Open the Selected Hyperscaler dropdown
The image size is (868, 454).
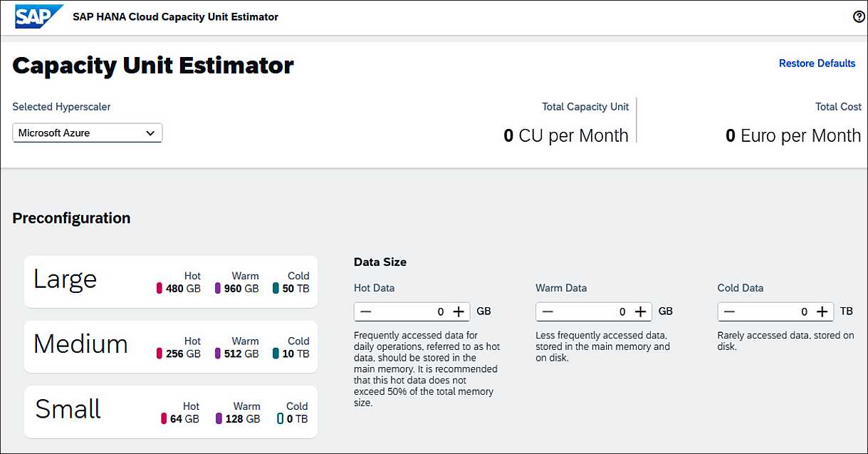point(88,133)
